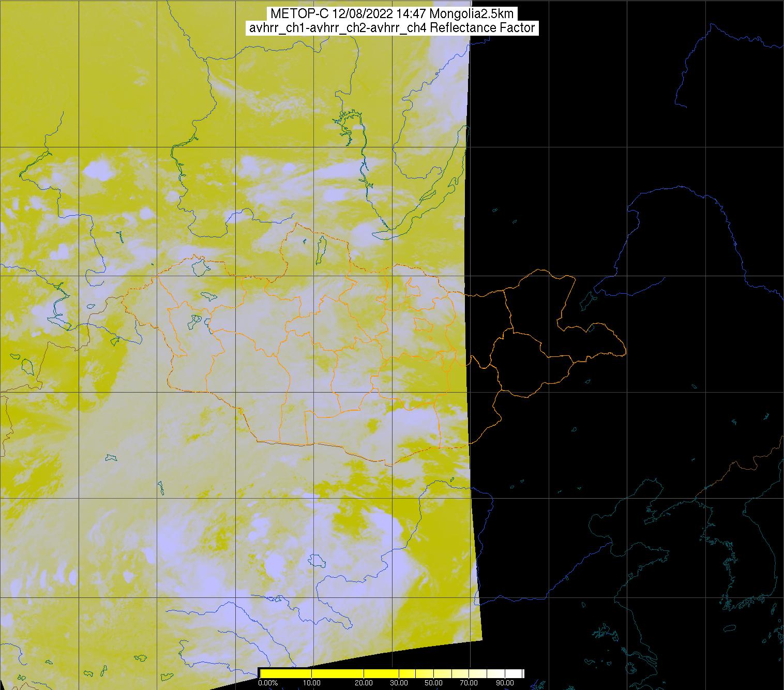Click the 10.00 colorbar tick label
The image size is (784, 690).
[312, 683]
